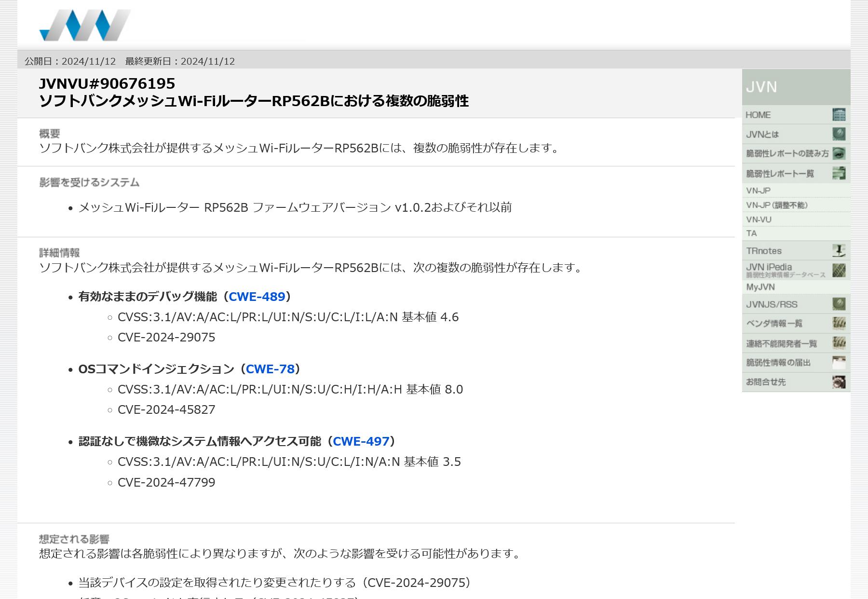Click the 最終更新日：2024/11/12 date text
This screenshot has height=599, width=868.
click(180, 61)
